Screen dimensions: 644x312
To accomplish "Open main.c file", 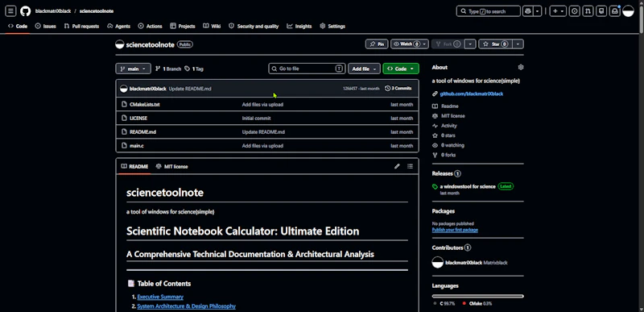I will coord(137,145).
